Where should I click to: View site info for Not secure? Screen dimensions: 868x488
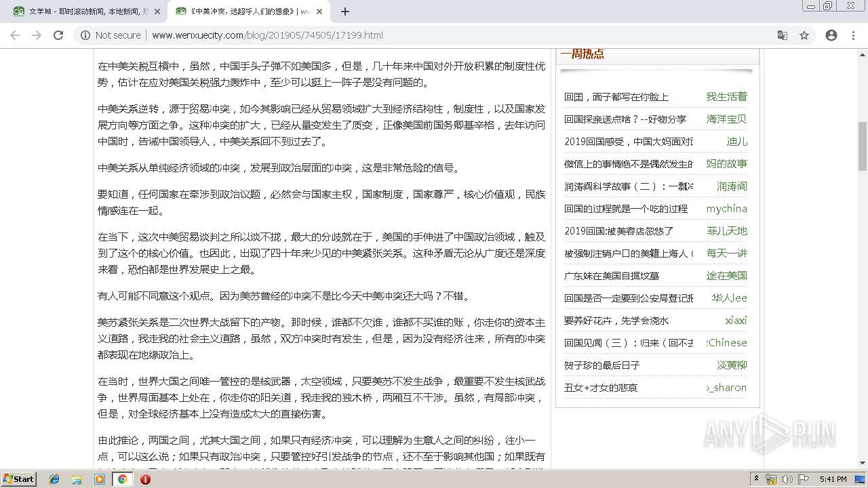coord(111,35)
